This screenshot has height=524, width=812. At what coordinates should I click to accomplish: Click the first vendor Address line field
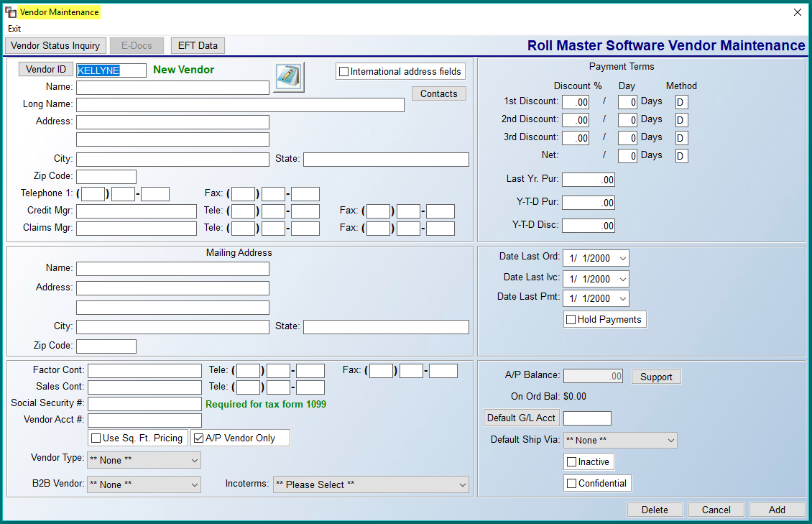pyautogui.click(x=173, y=122)
